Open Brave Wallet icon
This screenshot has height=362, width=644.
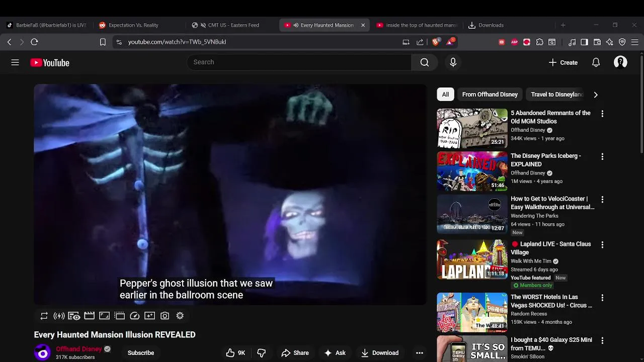597,42
